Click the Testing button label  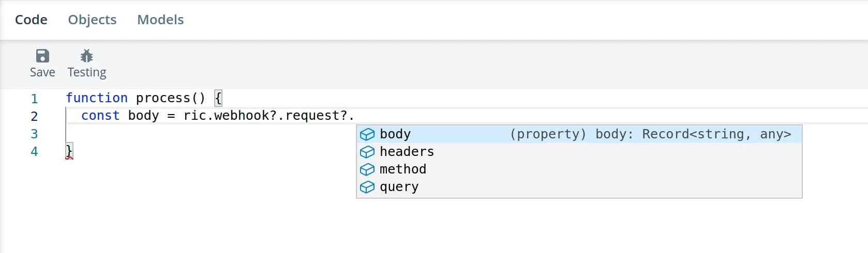point(86,72)
